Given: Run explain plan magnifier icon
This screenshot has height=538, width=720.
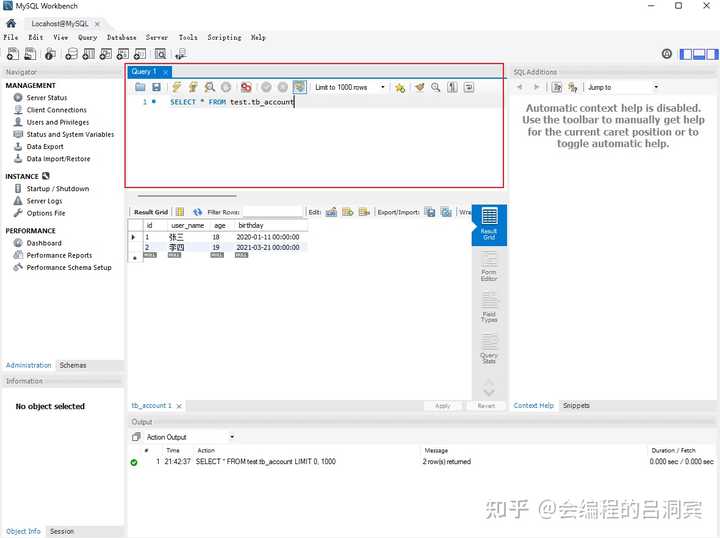Looking at the screenshot, I should (210, 87).
